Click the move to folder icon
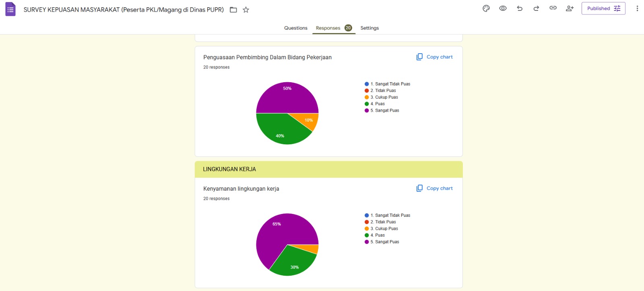Image resolution: width=644 pixels, height=291 pixels. point(233,10)
